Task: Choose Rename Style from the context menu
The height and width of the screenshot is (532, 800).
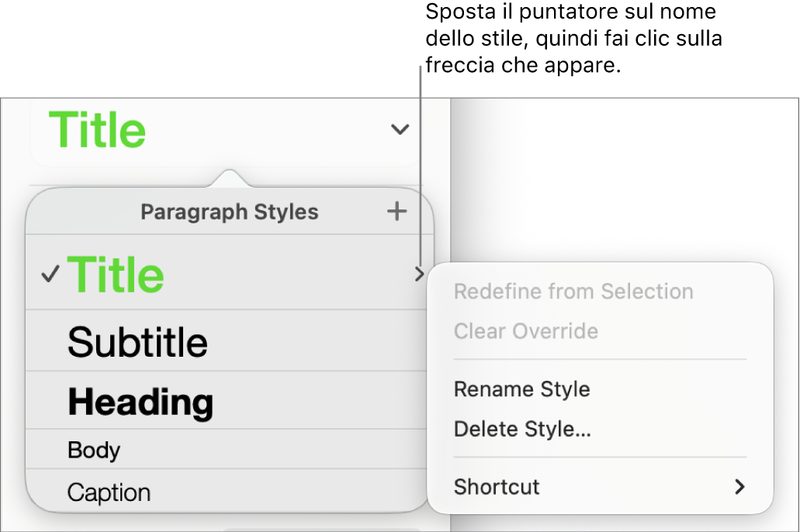Action: 521,389
